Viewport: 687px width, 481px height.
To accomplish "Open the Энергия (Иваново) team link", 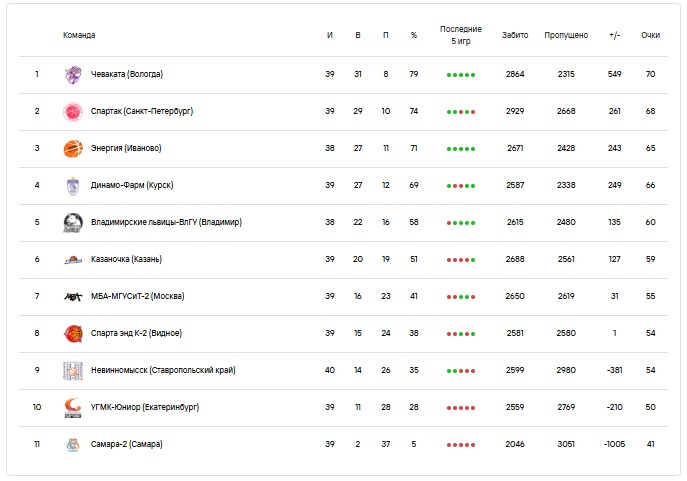I will coord(126,148).
